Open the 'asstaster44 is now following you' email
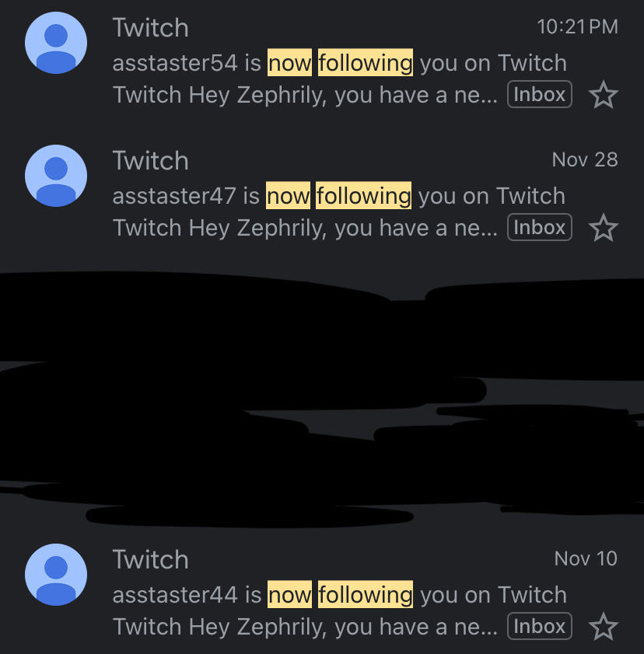Image resolution: width=644 pixels, height=654 pixels. 339,595
